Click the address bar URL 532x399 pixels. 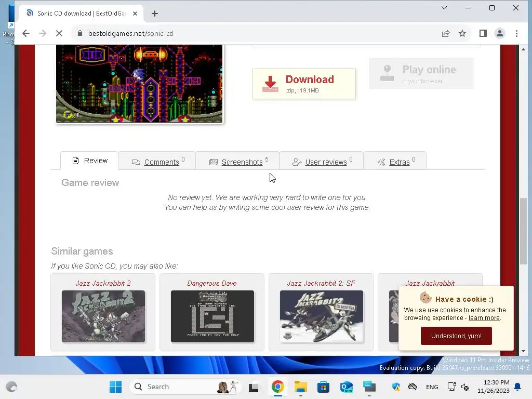click(130, 33)
